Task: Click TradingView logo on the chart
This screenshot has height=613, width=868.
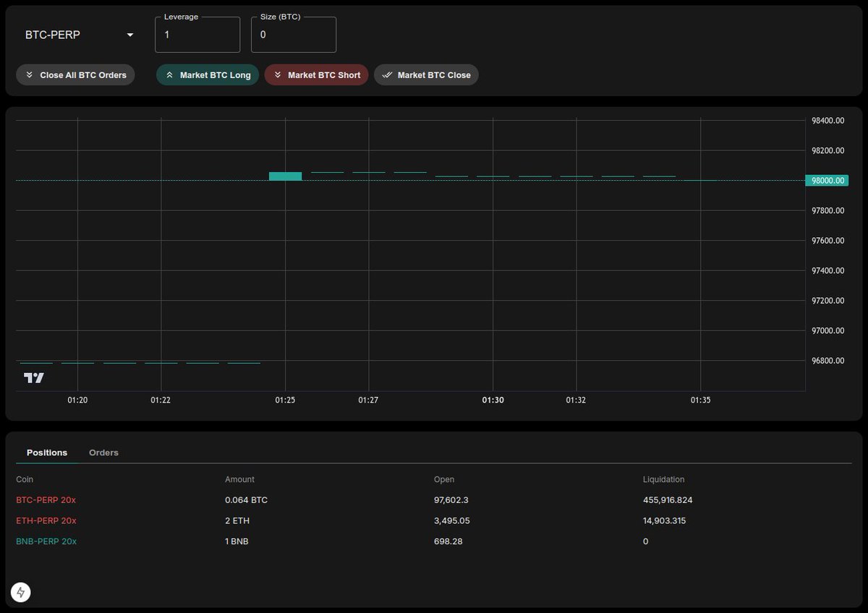Action: 34,378
